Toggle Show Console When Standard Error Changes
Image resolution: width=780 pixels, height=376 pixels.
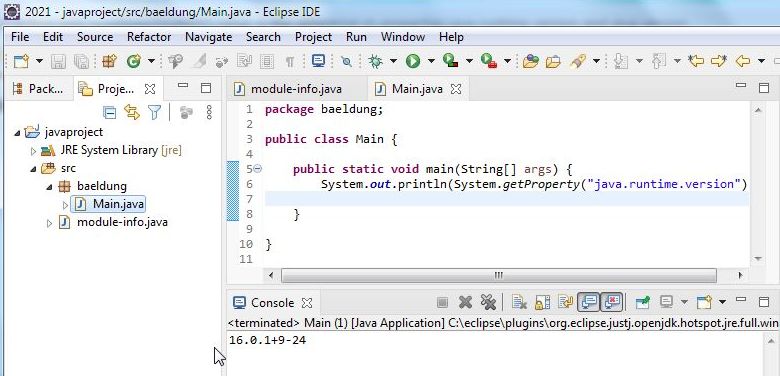pyautogui.click(x=612, y=302)
